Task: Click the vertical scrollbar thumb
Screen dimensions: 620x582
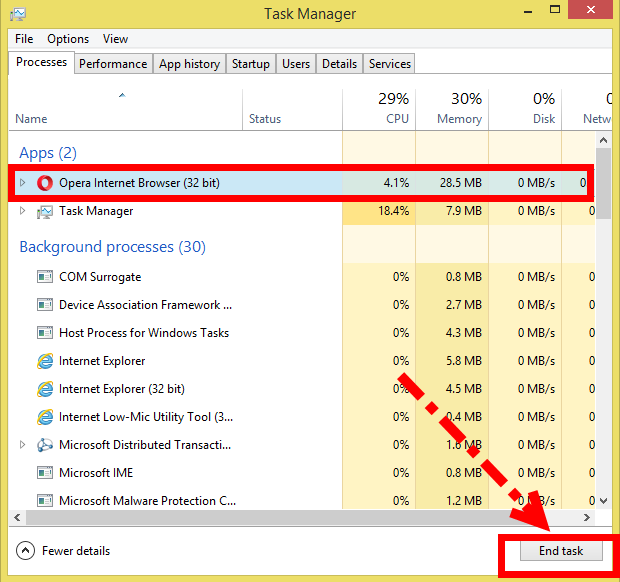Action: click(x=603, y=183)
